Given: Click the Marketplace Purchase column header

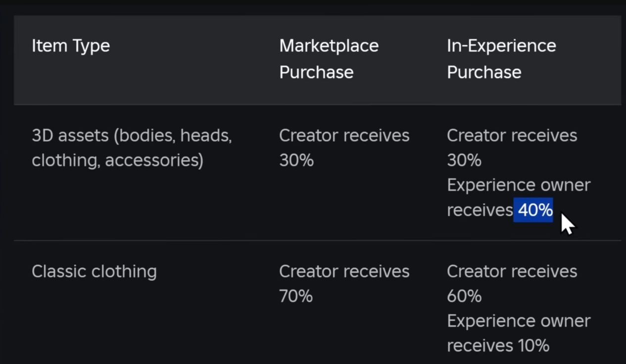Looking at the screenshot, I should tap(329, 59).
